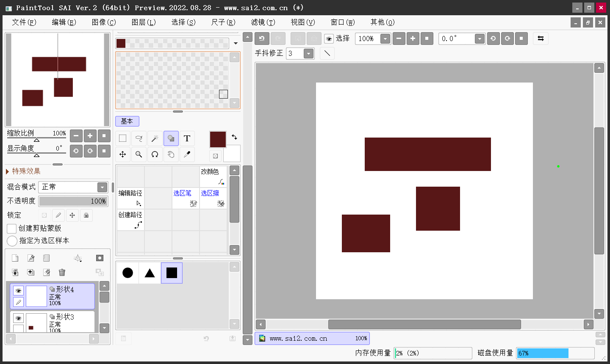Select the hand pan tool
The height and width of the screenshot is (364, 610).
click(x=171, y=154)
